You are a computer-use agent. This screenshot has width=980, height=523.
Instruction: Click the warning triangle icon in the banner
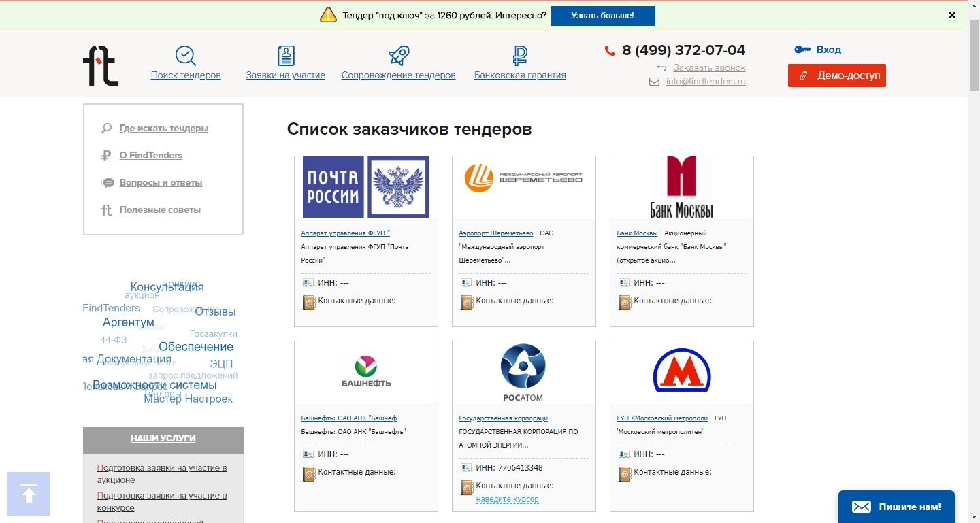[329, 15]
